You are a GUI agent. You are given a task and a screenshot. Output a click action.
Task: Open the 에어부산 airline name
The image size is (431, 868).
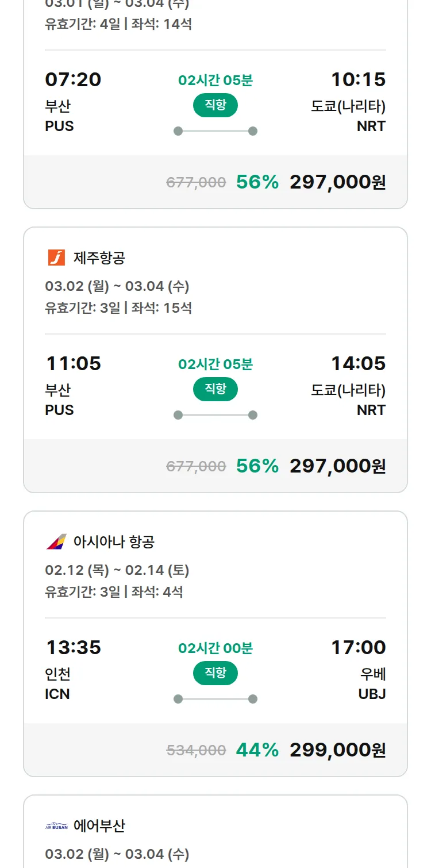[x=99, y=826]
